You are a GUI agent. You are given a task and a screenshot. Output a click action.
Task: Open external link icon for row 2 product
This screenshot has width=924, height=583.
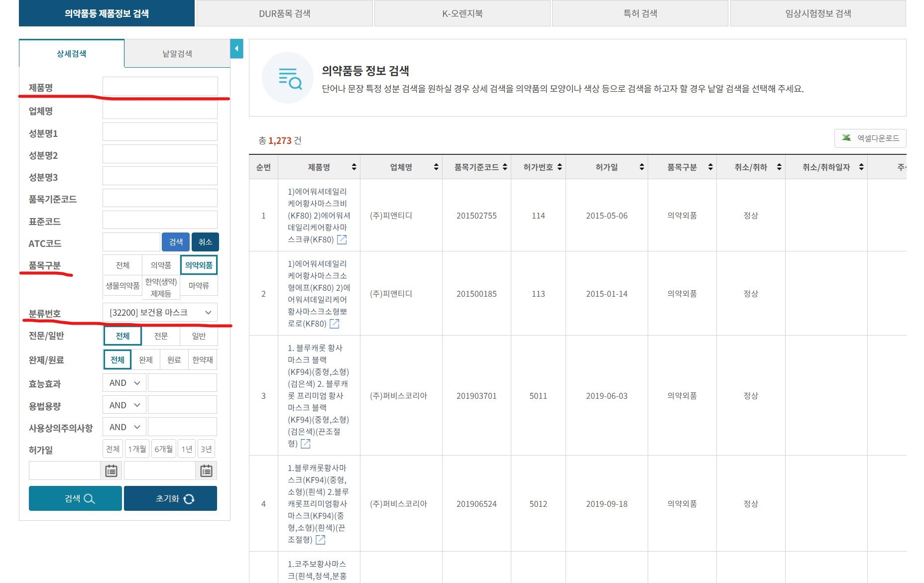click(335, 324)
